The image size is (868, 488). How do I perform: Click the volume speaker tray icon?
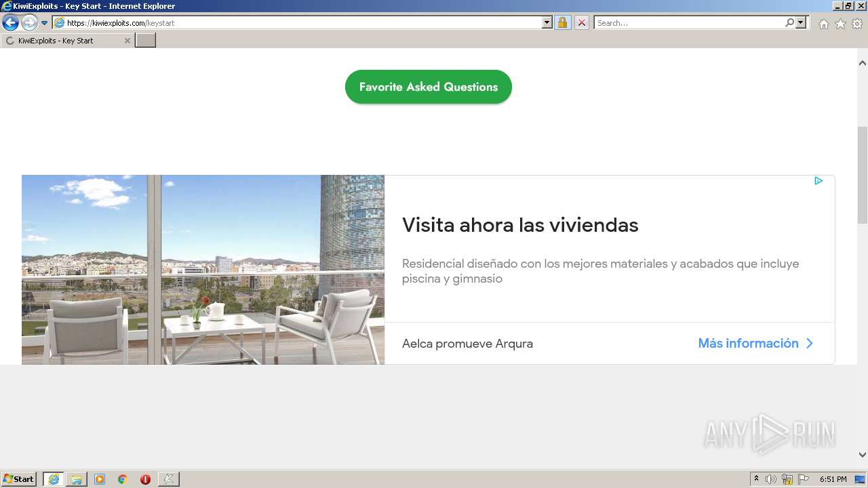(771, 479)
